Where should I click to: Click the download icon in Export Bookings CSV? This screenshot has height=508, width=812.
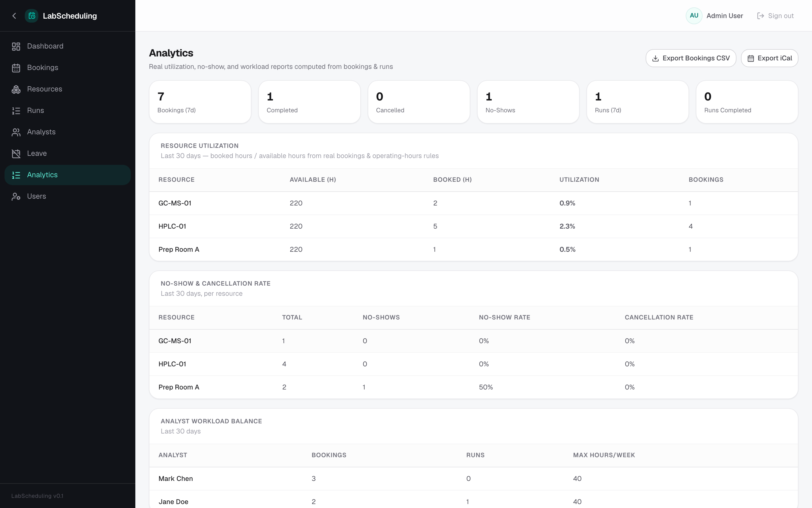point(655,58)
